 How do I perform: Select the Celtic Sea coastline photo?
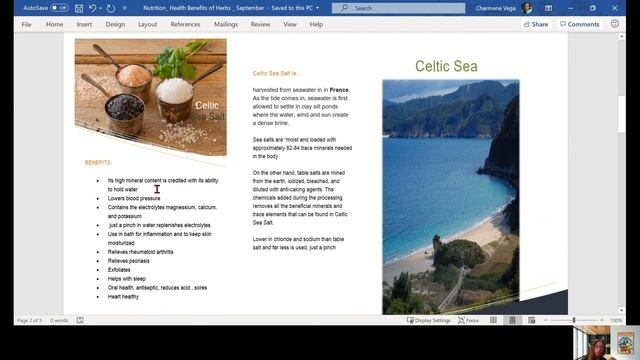[x=451, y=197]
